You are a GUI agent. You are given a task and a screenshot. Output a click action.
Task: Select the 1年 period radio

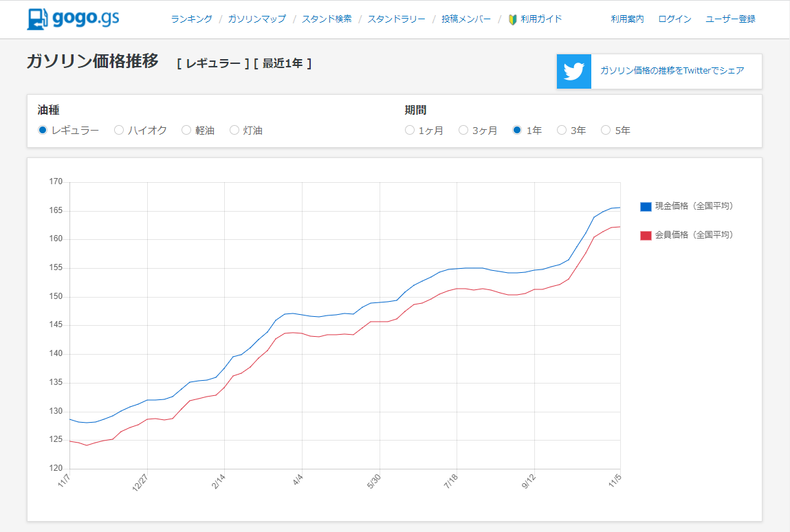[x=517, y=130]
